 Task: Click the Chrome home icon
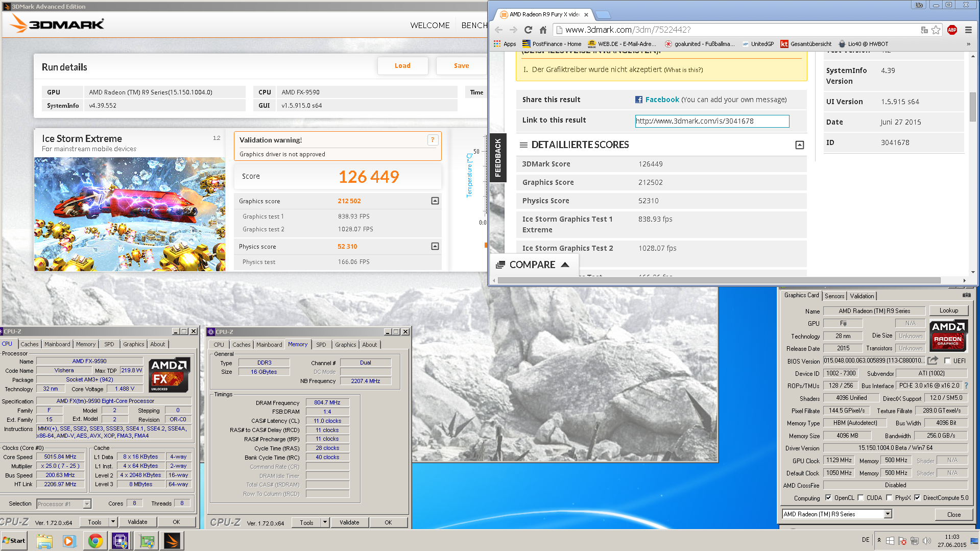543,30
